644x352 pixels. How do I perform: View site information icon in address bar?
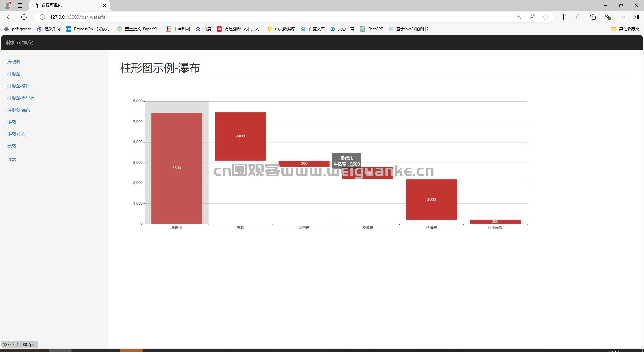tap(42, 17)
